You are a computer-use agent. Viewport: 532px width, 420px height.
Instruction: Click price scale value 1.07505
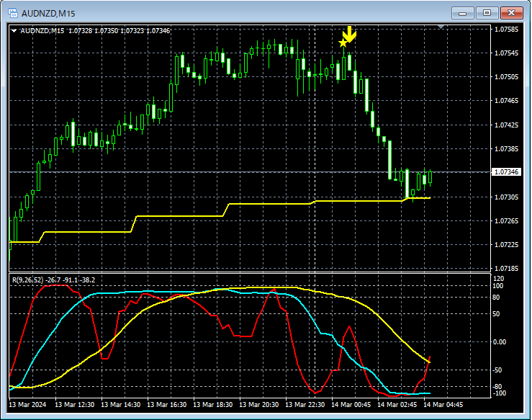(x=506, y=77)
